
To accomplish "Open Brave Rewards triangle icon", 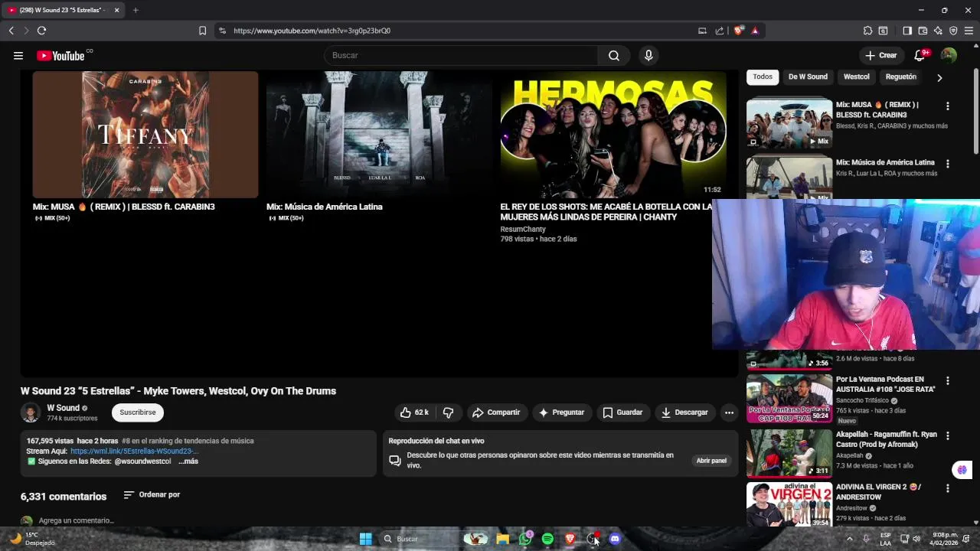I will click(755, 31).
